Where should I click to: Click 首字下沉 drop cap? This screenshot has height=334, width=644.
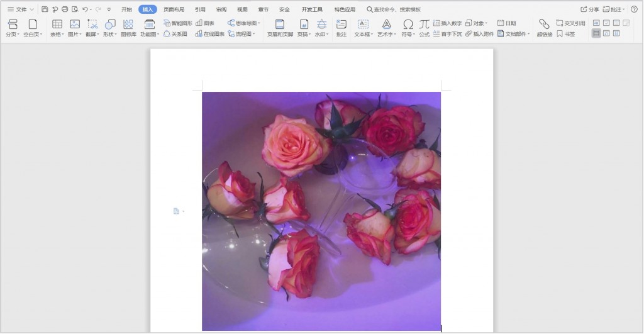pos(447,34)
